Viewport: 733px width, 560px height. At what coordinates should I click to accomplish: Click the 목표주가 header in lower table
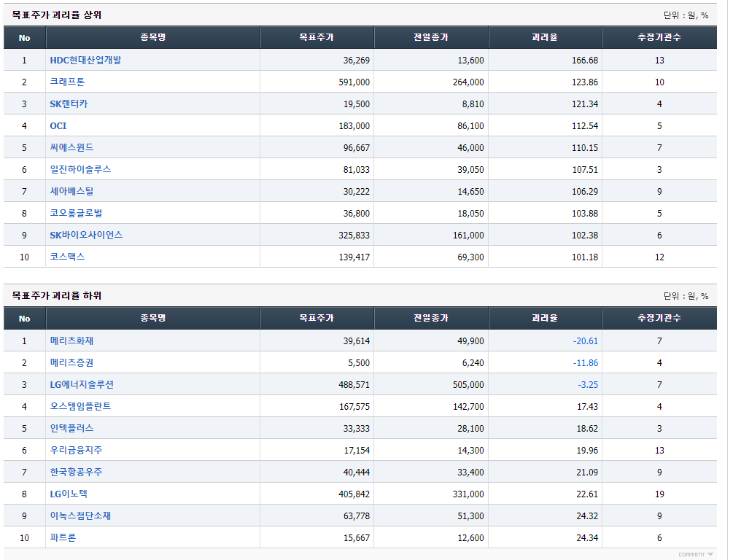[x=317, y=318]
